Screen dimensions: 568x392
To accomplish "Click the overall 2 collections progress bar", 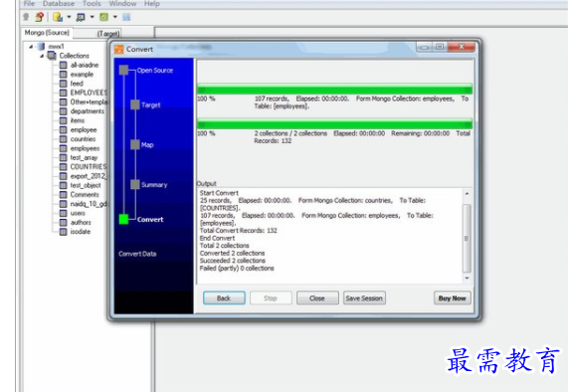I will [x=334, y=123].
